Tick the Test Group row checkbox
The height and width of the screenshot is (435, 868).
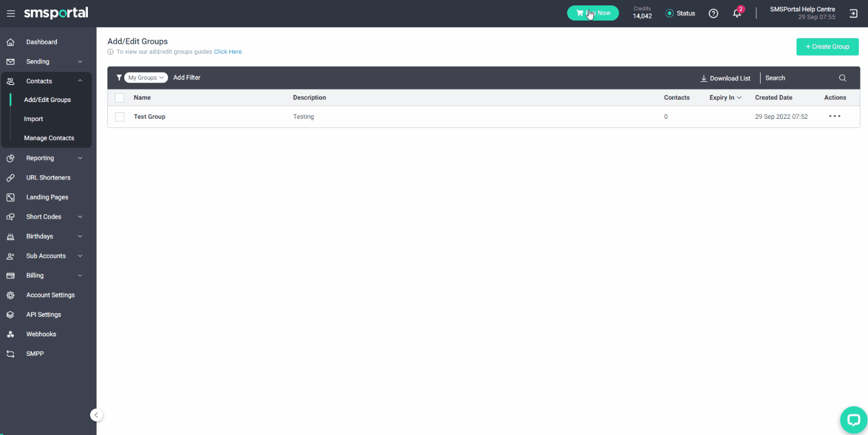tap(120, 117)
